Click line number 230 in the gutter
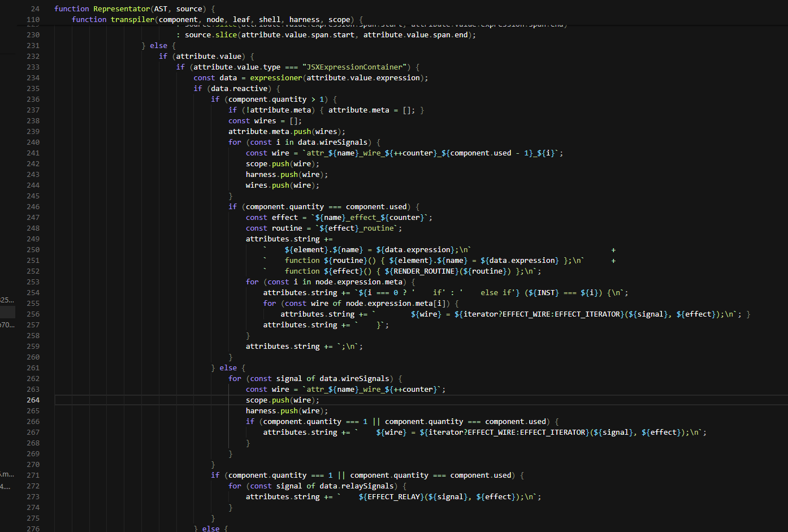788x532 pixels. [33, 34]
